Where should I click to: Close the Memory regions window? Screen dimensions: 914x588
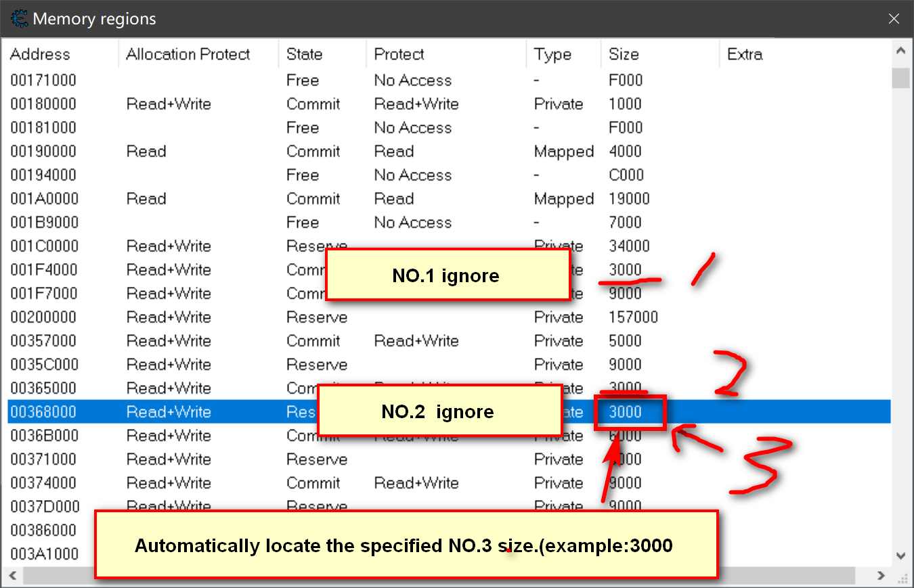pos(894,19)
